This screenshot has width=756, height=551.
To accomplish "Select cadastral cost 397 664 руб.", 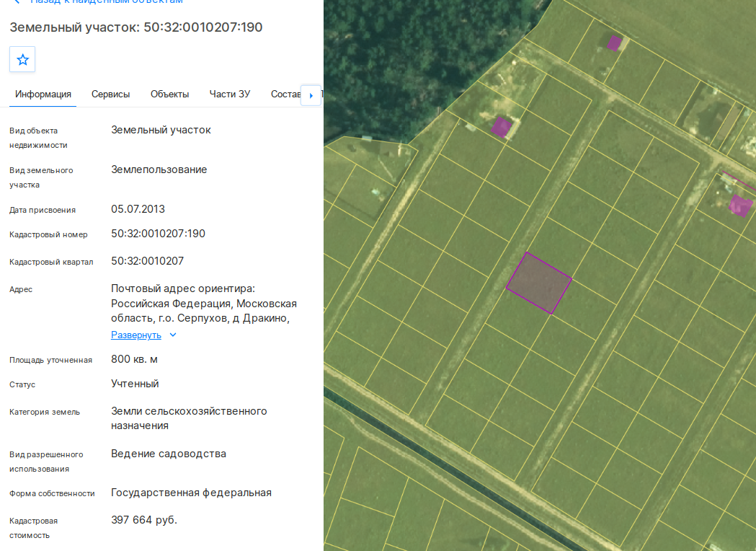I will [x=144, y=520].
